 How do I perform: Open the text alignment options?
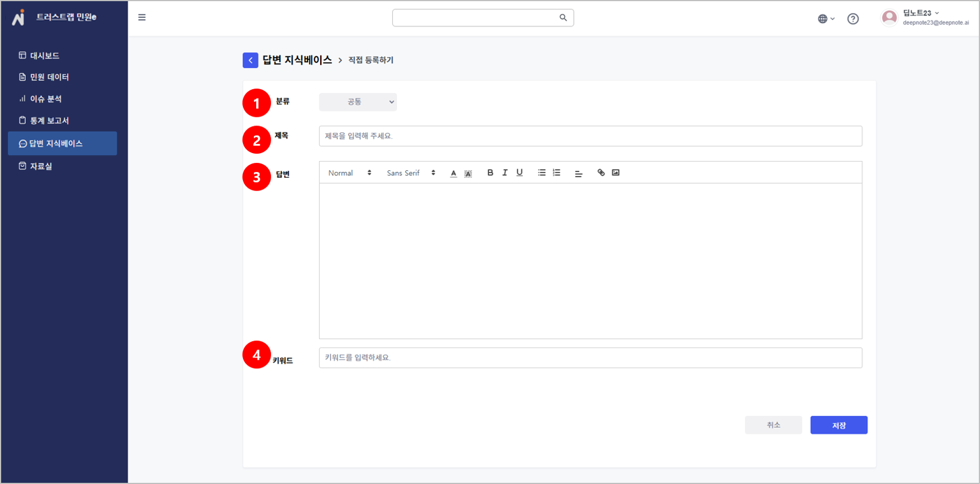pyautogui.click(x=579, y=173)
